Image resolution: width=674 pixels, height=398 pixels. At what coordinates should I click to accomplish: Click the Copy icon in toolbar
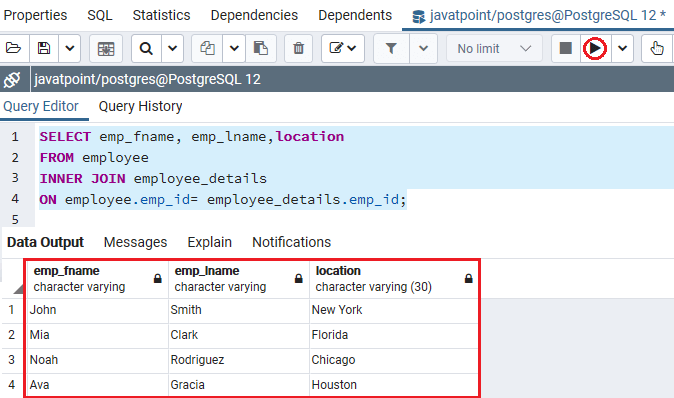208,48
